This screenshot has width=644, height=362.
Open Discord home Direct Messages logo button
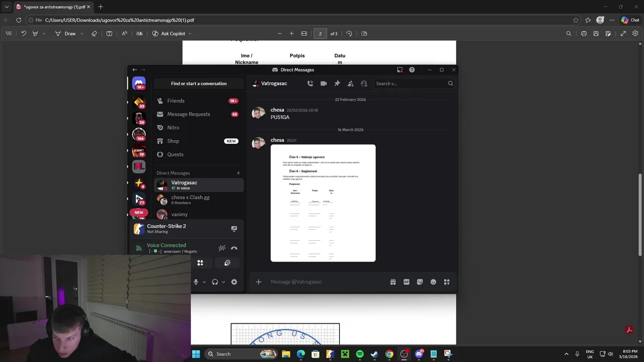click(x=139, y=83)
